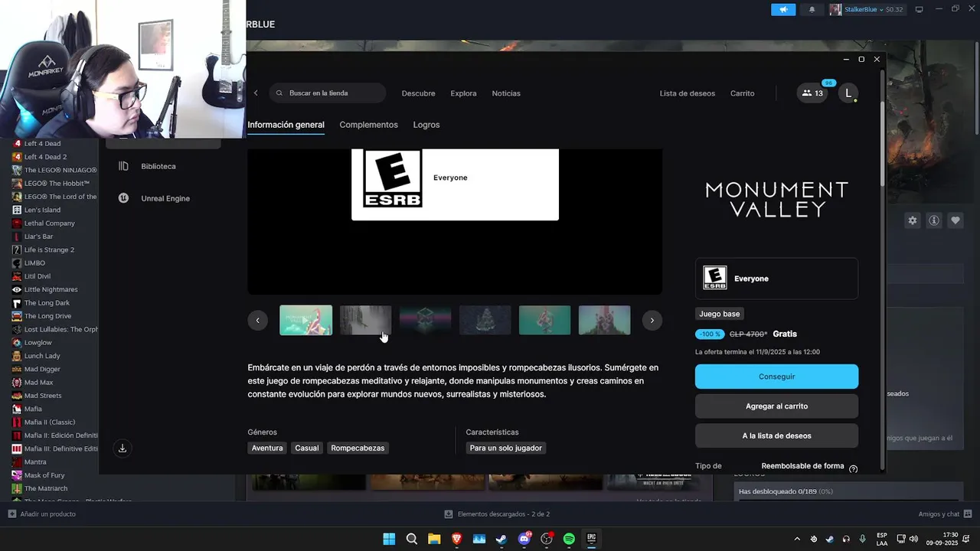
Task: Click Agregar al carrito button
Action: pyautogui.click(x=776, y=406)
